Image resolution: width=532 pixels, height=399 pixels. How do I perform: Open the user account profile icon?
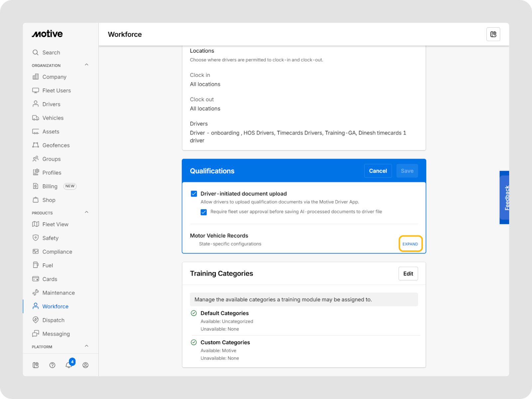pyautogui.click(x=85, y=365)
